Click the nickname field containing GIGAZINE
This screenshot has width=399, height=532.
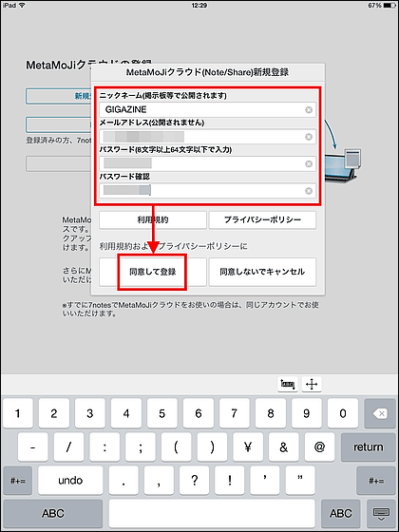coord(207,109)
